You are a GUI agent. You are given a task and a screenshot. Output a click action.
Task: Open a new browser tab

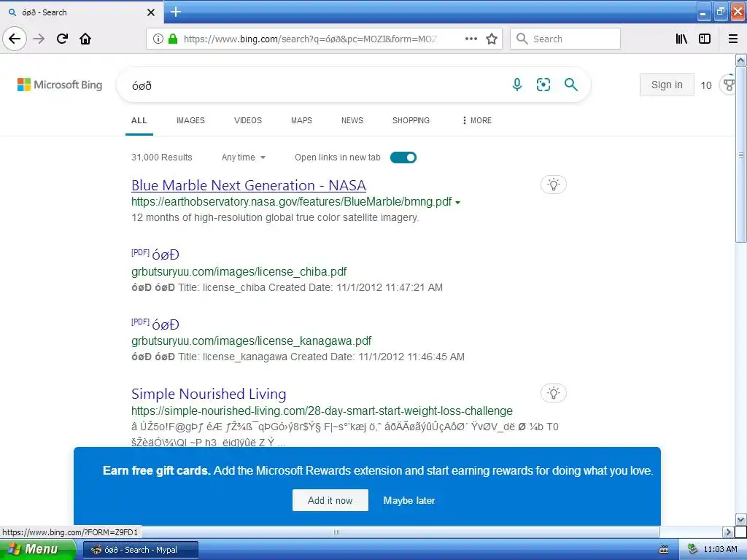click(176, 12)
